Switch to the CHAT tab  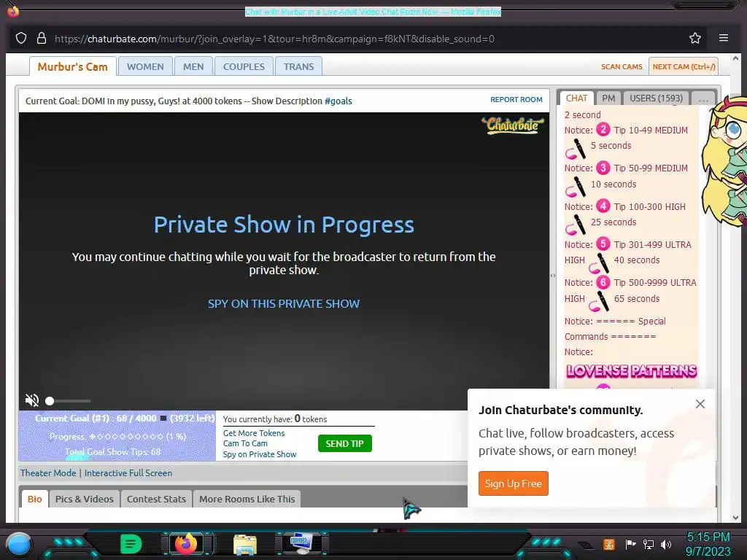(576, 98)
